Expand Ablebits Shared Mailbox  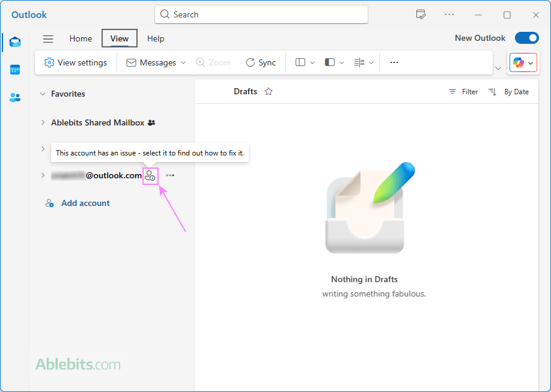43,122
